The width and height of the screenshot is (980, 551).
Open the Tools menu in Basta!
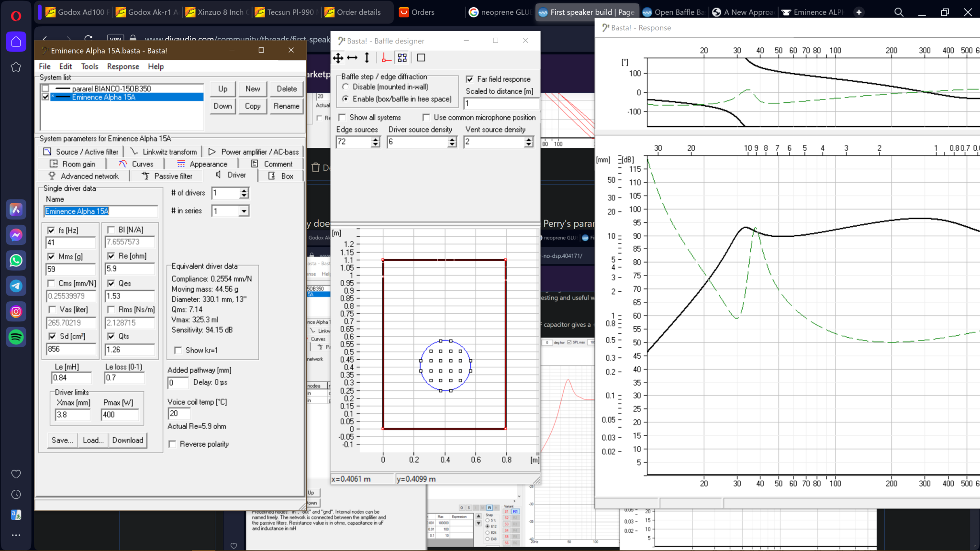(x=89, y=66)
